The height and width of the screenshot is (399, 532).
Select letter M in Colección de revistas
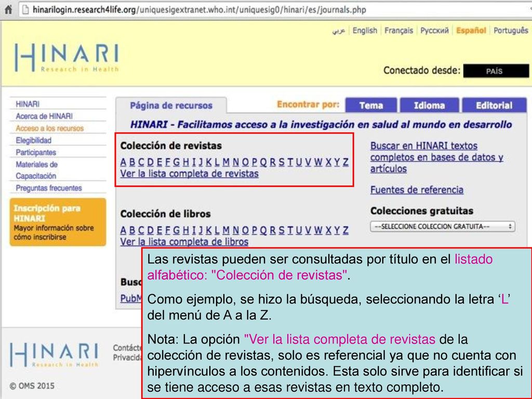(x=226, y=162)
